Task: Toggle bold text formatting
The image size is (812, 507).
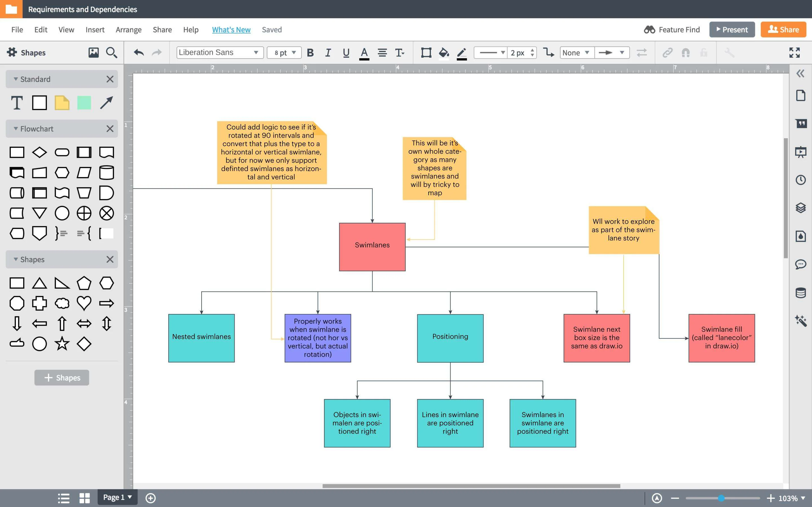Action: coord(310,53)
